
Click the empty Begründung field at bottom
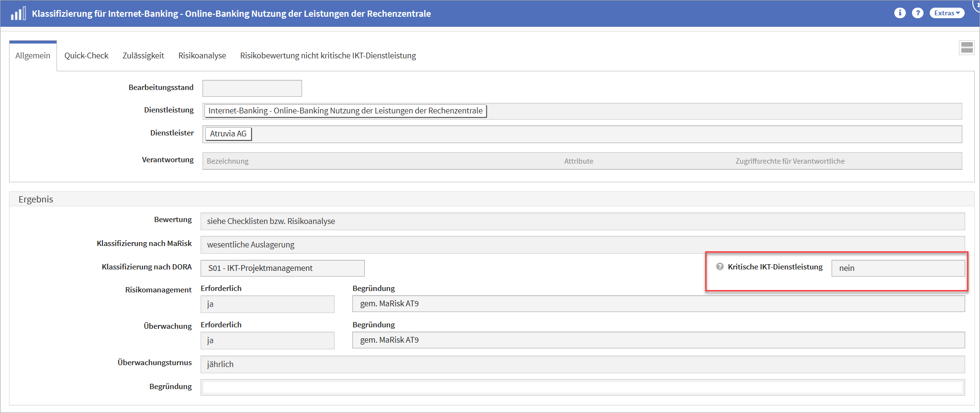tap(582, 387)
